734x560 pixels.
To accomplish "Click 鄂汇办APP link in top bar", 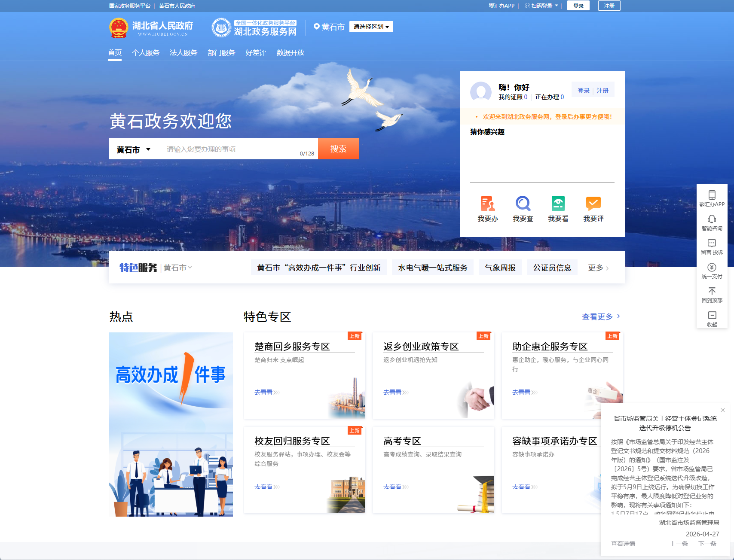I will point(502,6).
